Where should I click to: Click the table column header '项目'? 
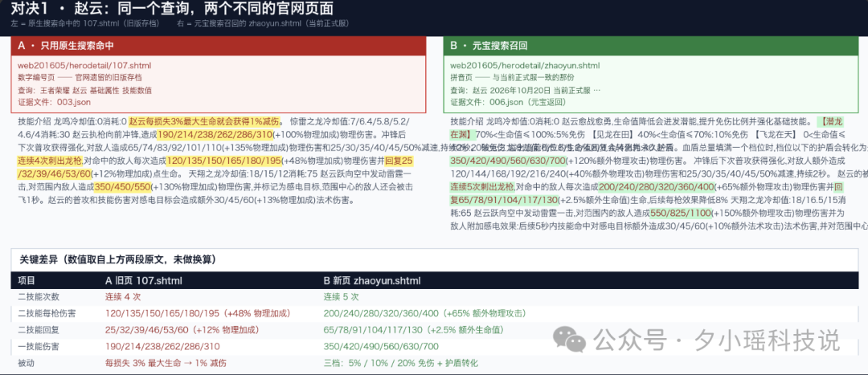[x=27, y=280]
